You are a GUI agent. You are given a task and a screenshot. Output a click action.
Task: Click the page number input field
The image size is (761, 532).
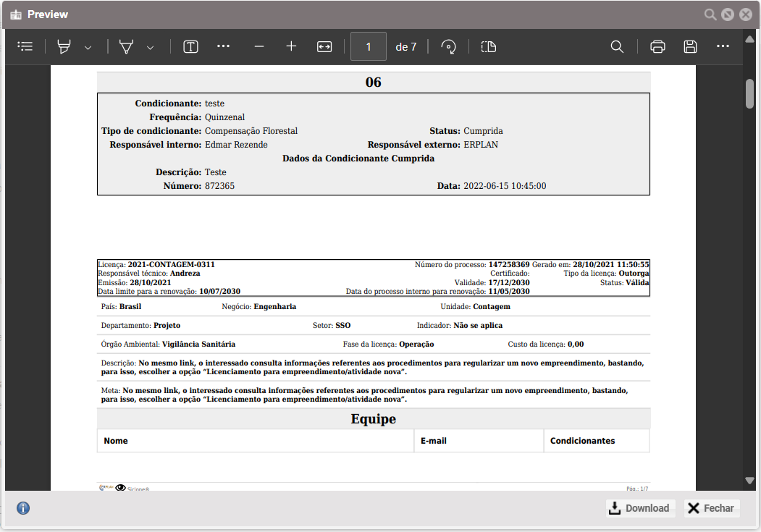click(x=369, y=46)
